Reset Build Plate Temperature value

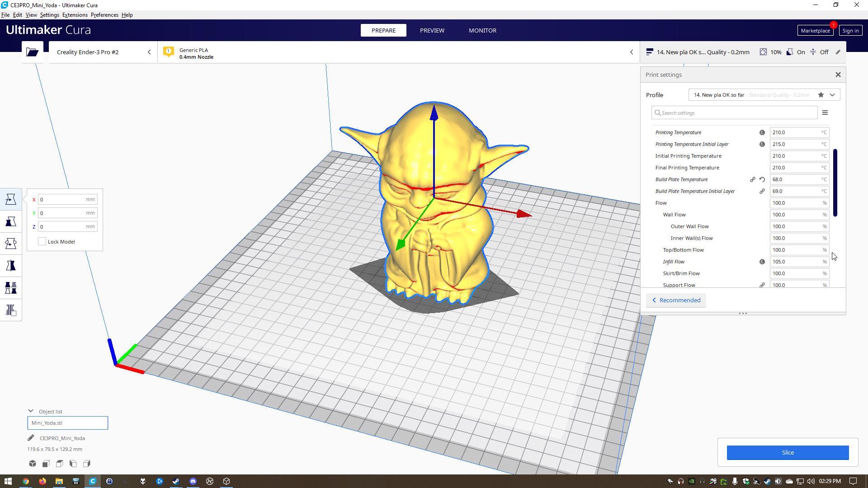tap(762, 179)
